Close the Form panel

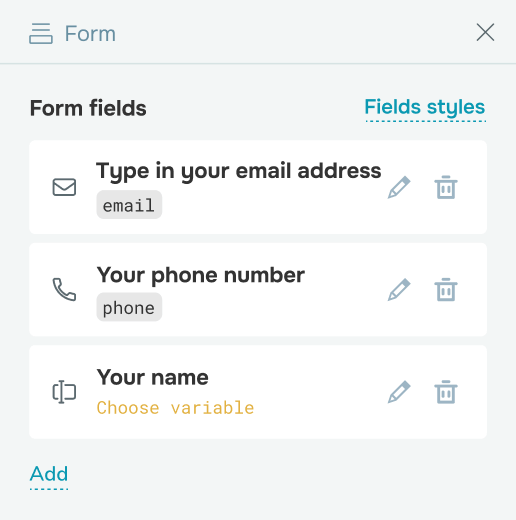485,32
